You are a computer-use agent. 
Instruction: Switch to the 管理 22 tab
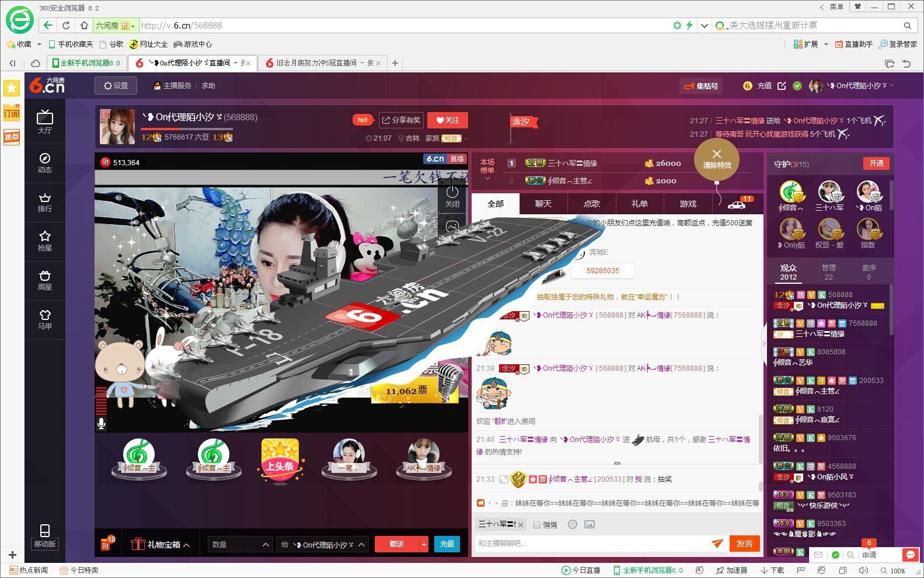pyautogui.click(x=829, y=272)
